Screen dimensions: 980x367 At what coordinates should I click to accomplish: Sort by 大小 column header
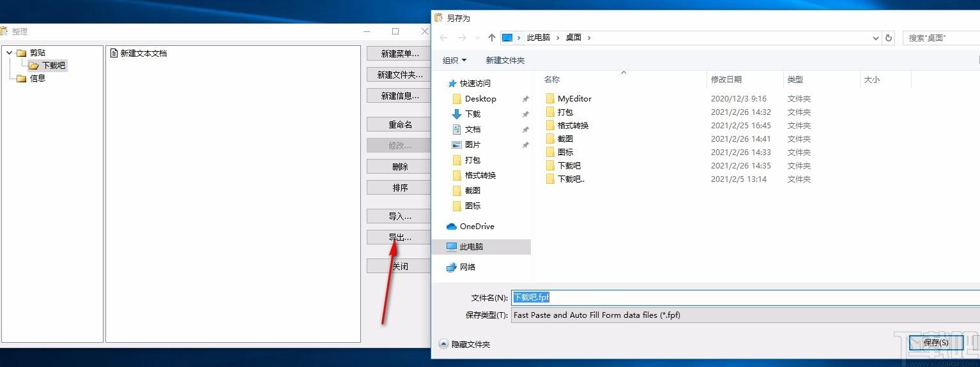click(x=871, y=80)
